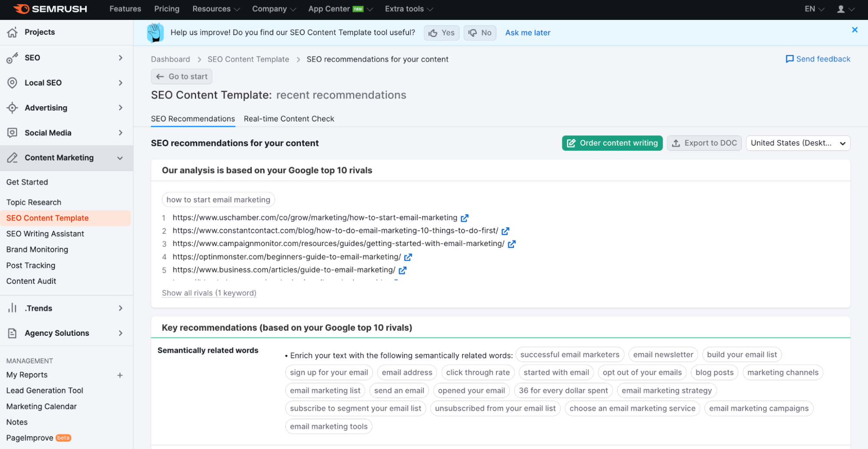The width and height of the screenshot is (868, 449).
Task: Click the plus icon beside My Reports
Action: coord(120,375)
